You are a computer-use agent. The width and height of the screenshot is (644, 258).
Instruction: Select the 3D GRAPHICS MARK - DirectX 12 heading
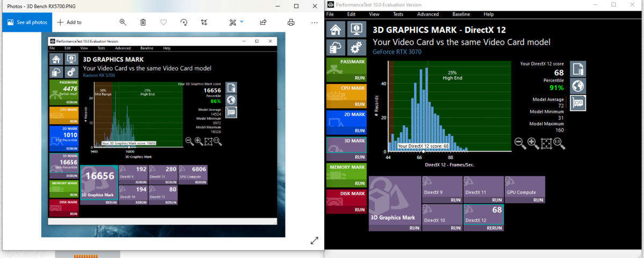tap(439, 30)
